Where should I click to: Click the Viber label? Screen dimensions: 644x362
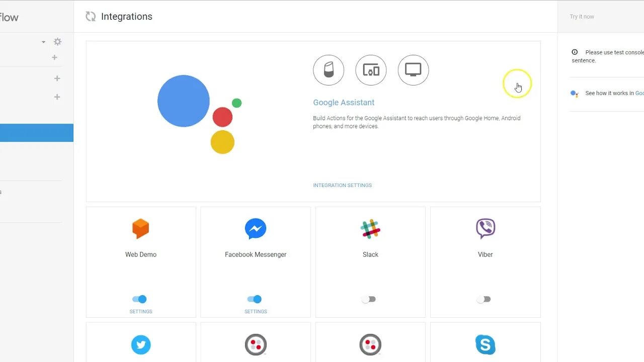[486, 254]
